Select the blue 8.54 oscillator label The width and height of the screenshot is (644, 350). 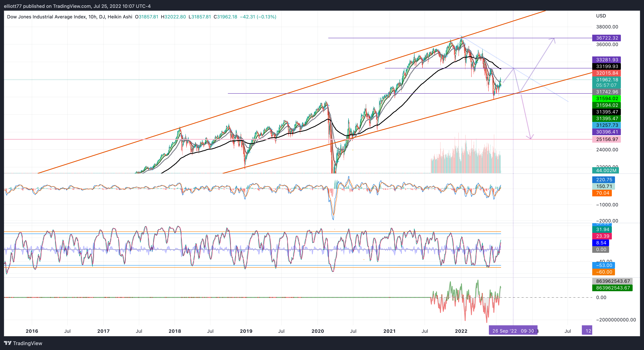(600, 243)
